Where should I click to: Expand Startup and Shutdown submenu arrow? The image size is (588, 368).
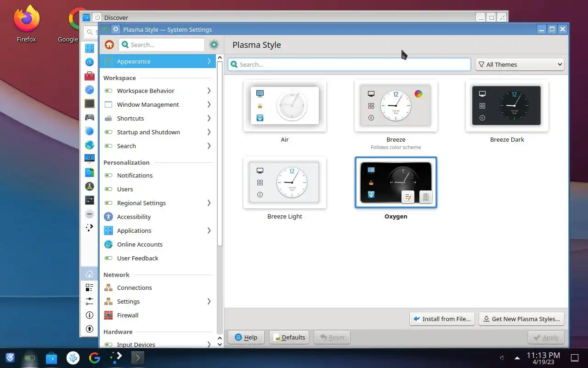tap(209, 132)
